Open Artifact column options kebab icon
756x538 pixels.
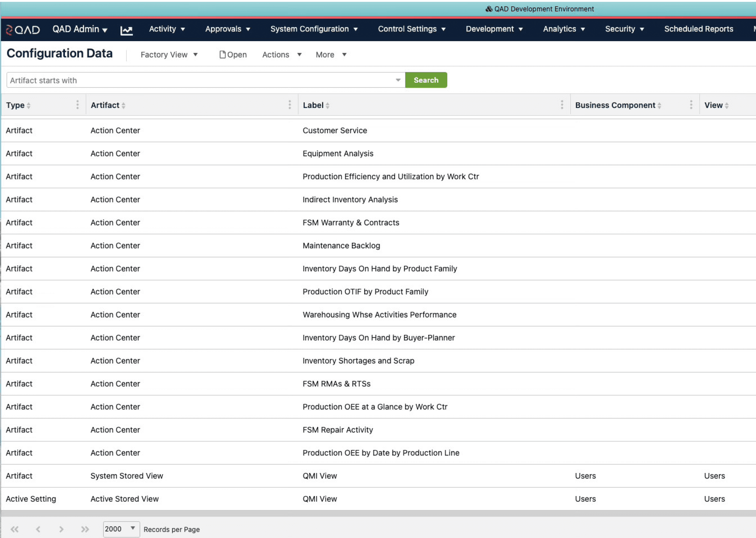[x=289, y=105]
